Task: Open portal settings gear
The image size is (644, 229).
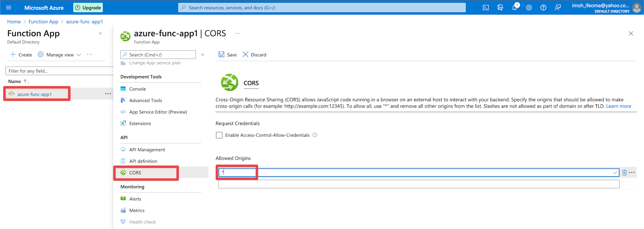Action: coord(529,8)
